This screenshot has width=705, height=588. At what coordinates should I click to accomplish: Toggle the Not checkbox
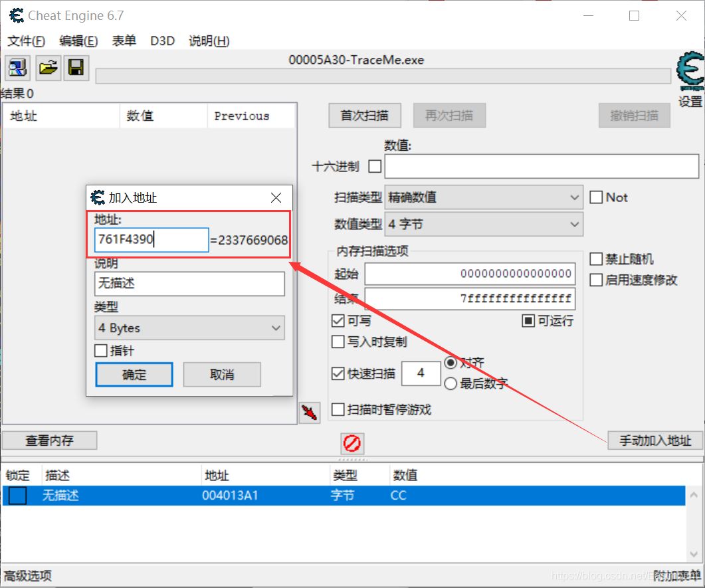click(x=596, y=197)
